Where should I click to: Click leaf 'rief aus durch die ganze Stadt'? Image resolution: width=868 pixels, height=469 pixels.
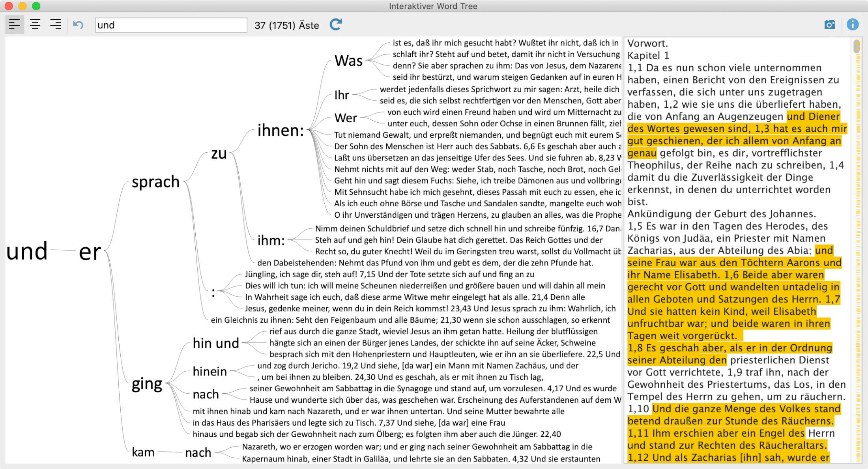(433, 331)
